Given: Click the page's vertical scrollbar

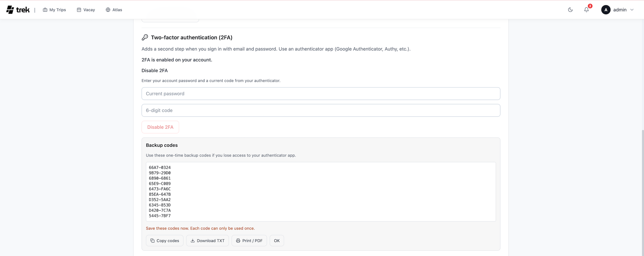Looking at the screenshot, I should click(x=642, y=190).
